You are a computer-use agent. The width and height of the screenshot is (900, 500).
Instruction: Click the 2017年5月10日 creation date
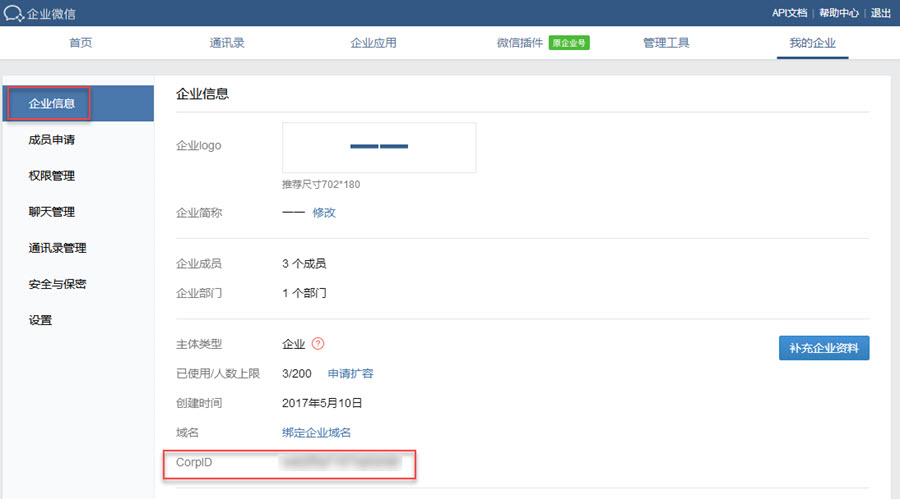[321, 403]
